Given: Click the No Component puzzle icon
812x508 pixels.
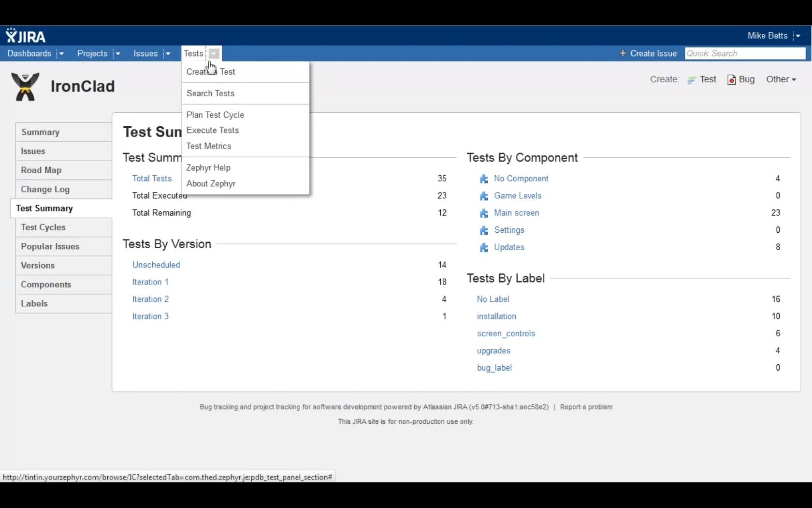Looking at the screenshot, I should [484, 179].
